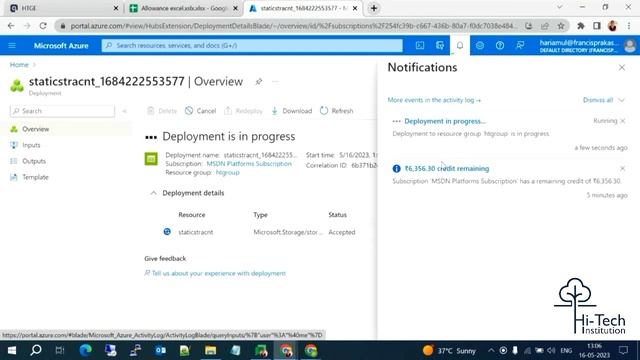The width and height of the screenshot is (640, 360).
Task: Open More events in the activity log
Action: pos(434,100)
